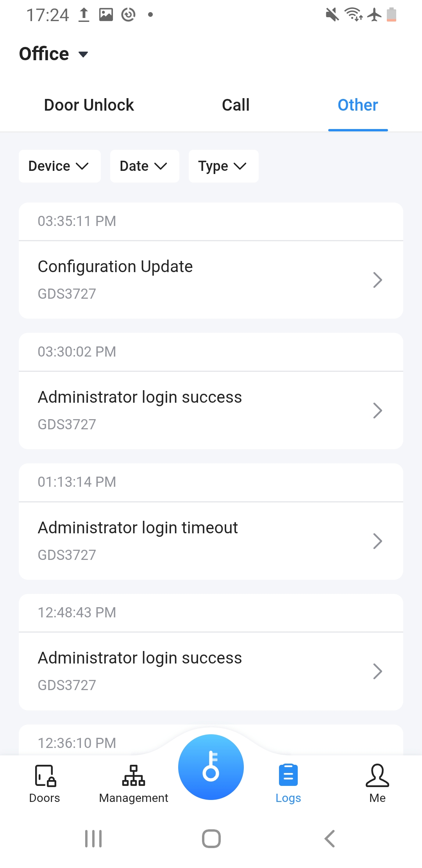The image size is (422, 868).
Task: Open the recent apps navigation icon
Action: point(93,839)
